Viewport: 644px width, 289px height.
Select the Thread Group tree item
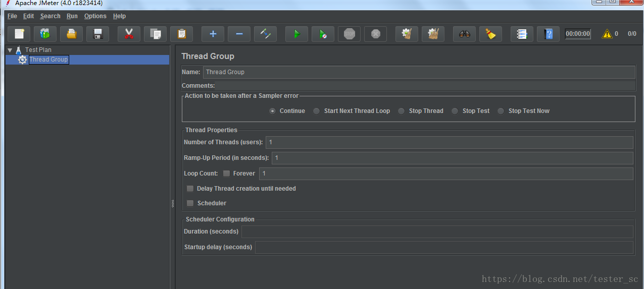48,60
